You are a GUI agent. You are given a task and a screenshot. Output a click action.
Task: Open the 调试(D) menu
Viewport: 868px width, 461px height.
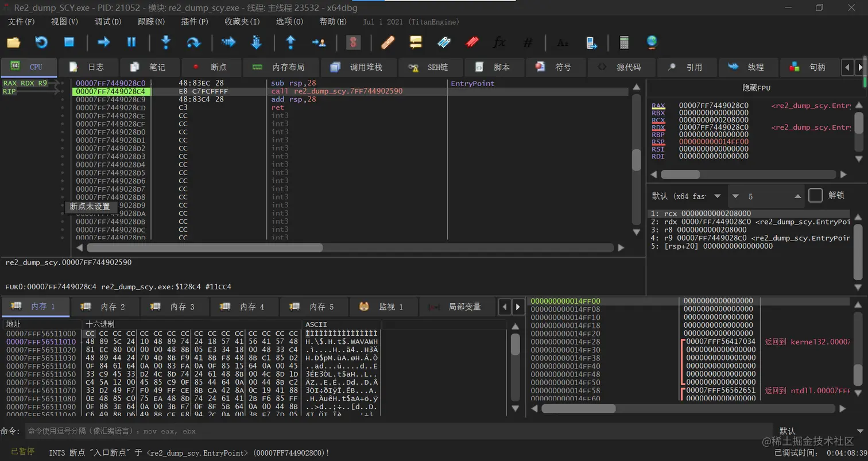108,22
